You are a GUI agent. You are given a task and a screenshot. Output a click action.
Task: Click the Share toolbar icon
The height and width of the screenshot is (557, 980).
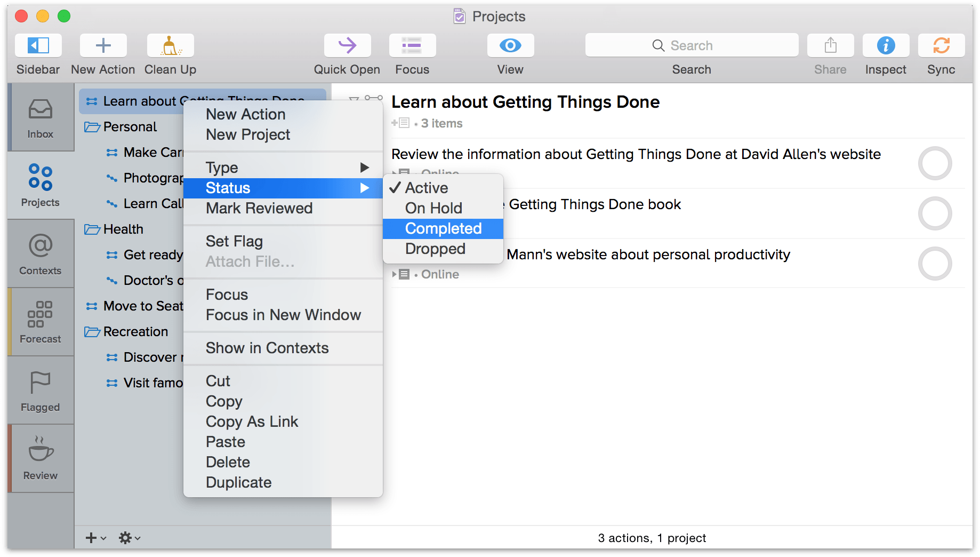click(830, 45)
